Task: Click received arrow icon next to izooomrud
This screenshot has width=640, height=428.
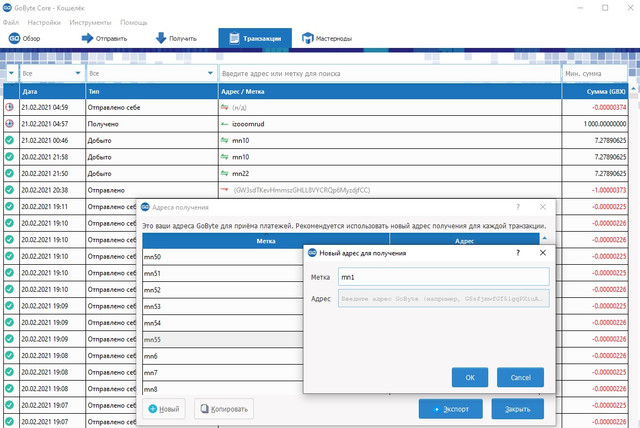Action: 224,124
